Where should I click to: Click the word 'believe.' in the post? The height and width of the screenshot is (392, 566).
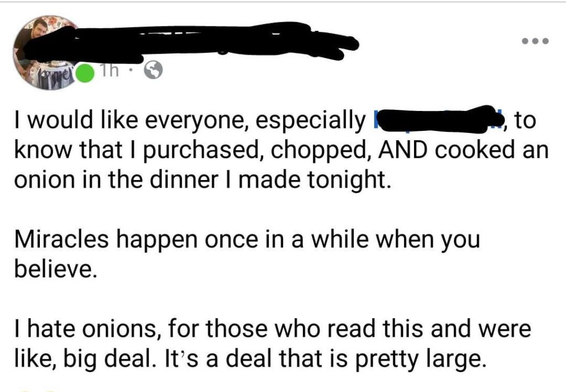(55, 266)
